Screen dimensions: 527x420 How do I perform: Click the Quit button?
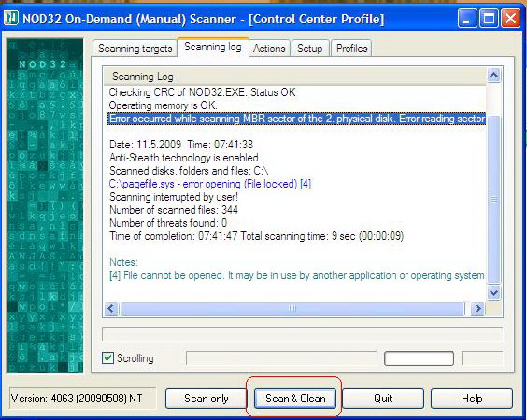383,399
